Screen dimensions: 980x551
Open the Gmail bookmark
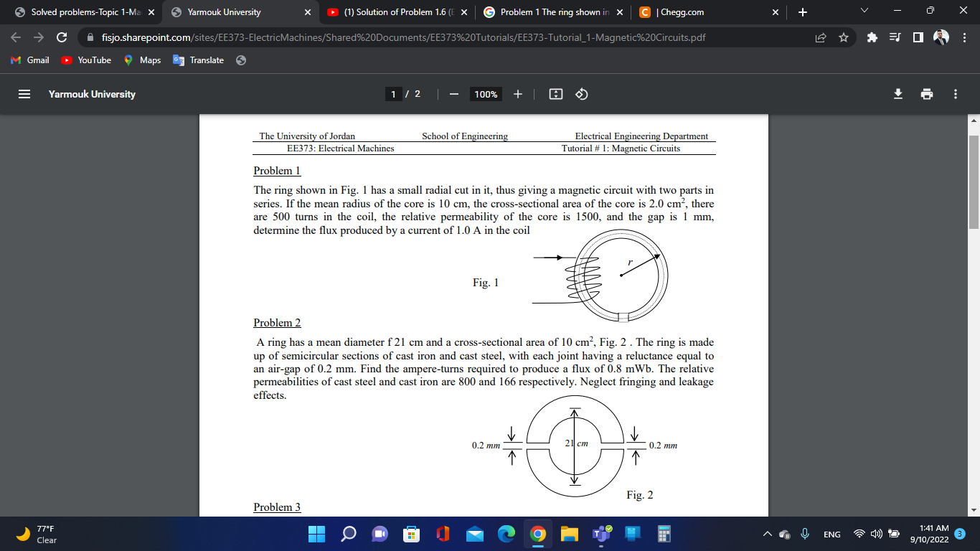[x=30, y=60]
